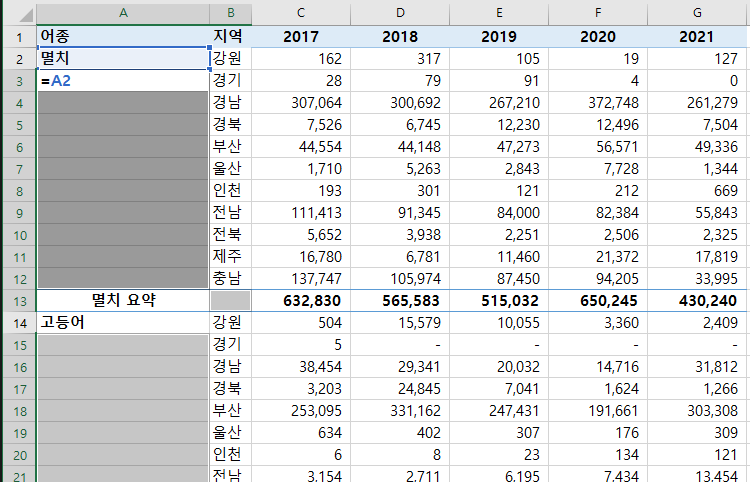Select column C header
The height and width of the screenshot is (482, 750).
[301, 13]
